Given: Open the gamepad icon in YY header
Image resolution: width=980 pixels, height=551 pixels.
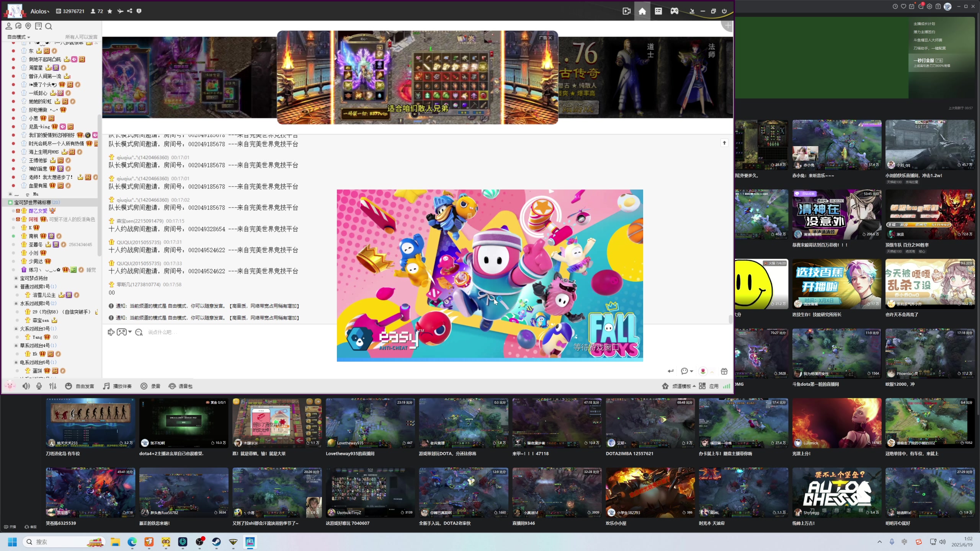Looking at the screenshot, I should click(675, 11).
